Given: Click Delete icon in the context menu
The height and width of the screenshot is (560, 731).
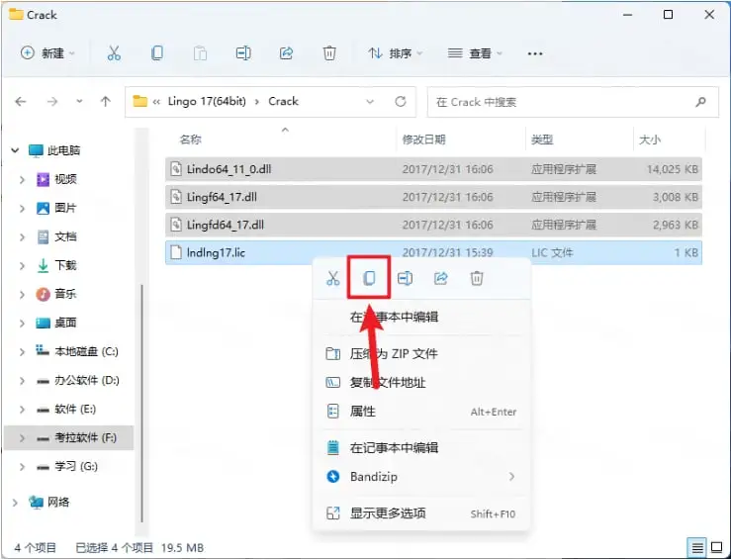Looking at the screenshot, I should (477, 278).
